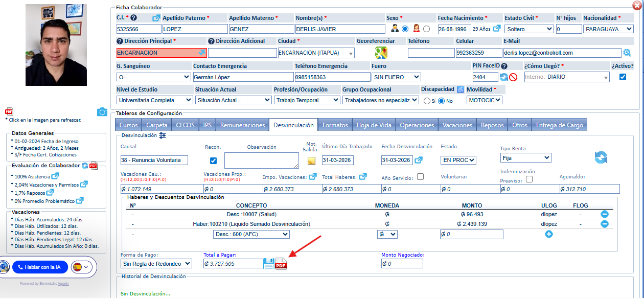Screen dimensions: 644x299
Task: Expand the G. Sanguíneo dropdown
Action: point(153,77)
